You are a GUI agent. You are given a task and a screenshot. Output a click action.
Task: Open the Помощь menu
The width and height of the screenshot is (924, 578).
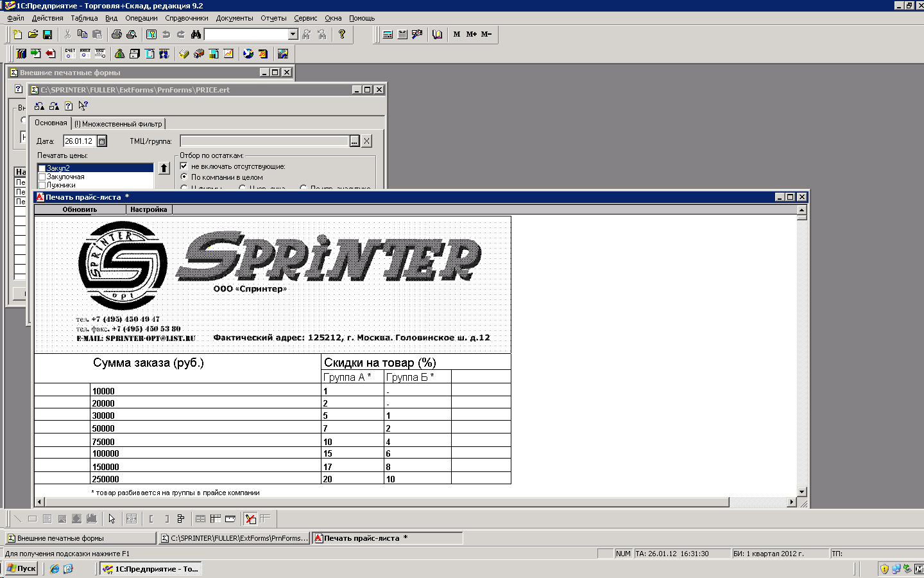tap(362, 18)
